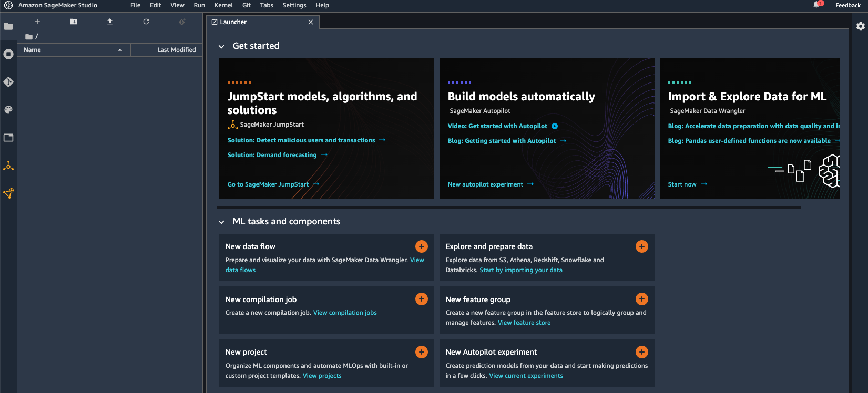Click the New Launcher plus icon
This screenshot has width=868, height=393.
37,22
